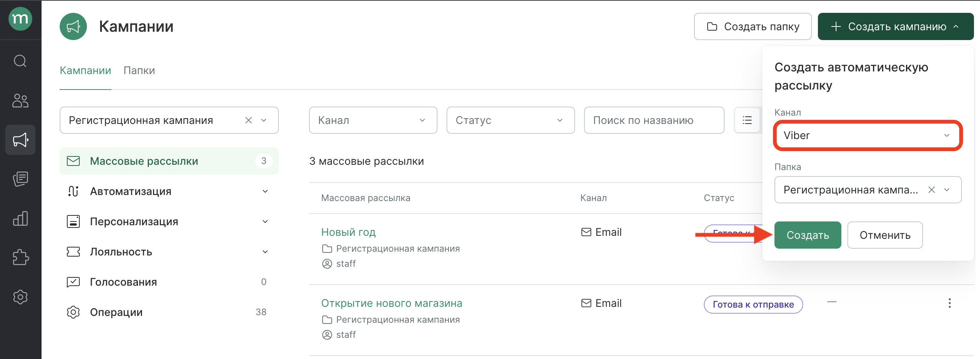
Task: Open the puzzle piece integrations icon
Action: coord(20,257)
